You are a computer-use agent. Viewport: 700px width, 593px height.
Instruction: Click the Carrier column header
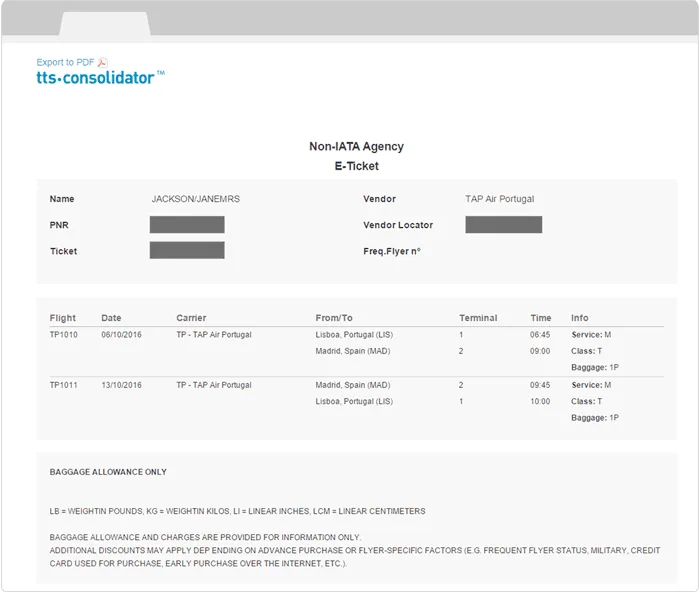click(x=191, y=318)
